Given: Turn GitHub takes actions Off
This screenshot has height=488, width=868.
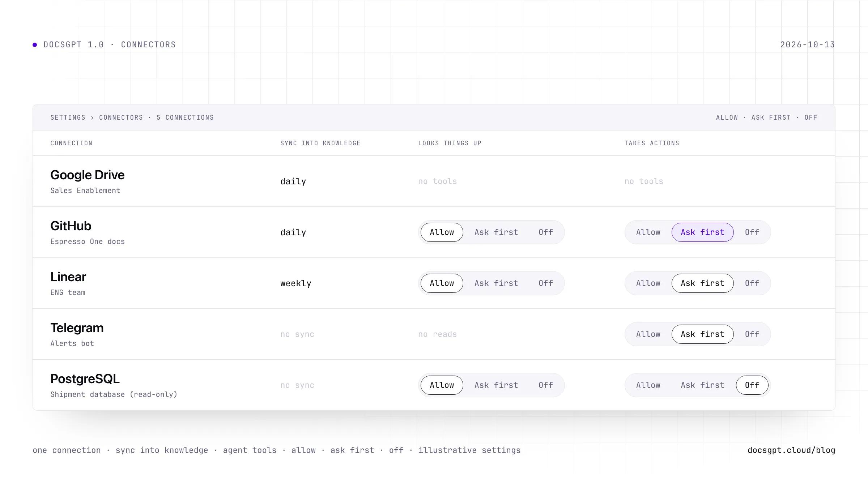Looking at the screenshot, I should coord(752,232).
